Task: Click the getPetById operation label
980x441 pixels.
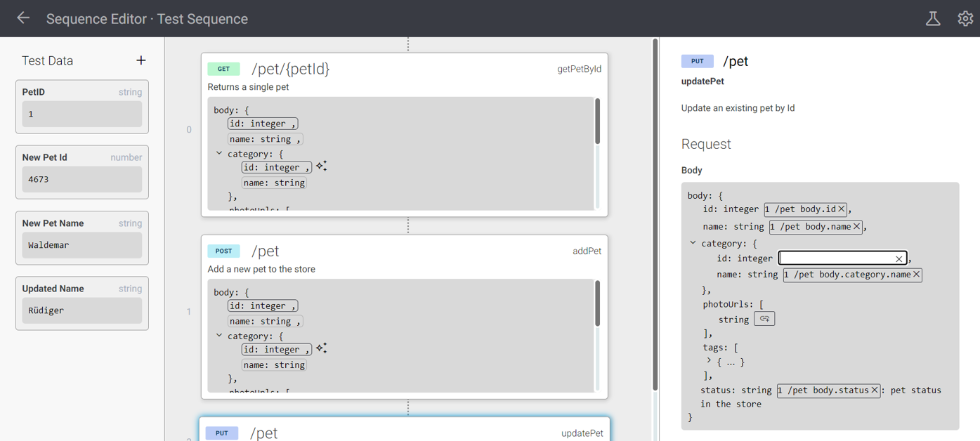Action: point(579,69)
